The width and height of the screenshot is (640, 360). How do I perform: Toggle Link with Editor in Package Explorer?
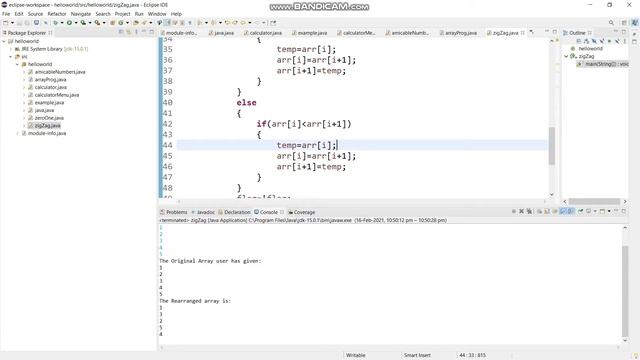pos(129,32)
